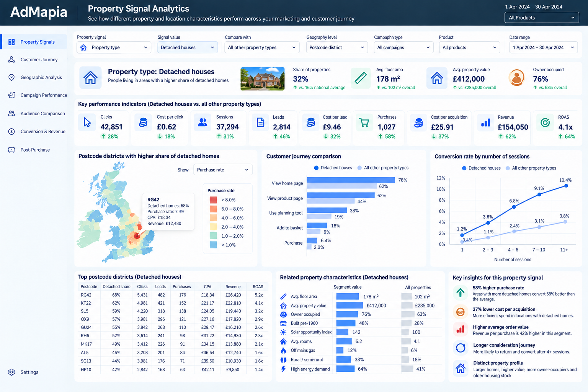Click the Settings gear icon
This screenshot has height=392, width=588.
pos(11,372)
